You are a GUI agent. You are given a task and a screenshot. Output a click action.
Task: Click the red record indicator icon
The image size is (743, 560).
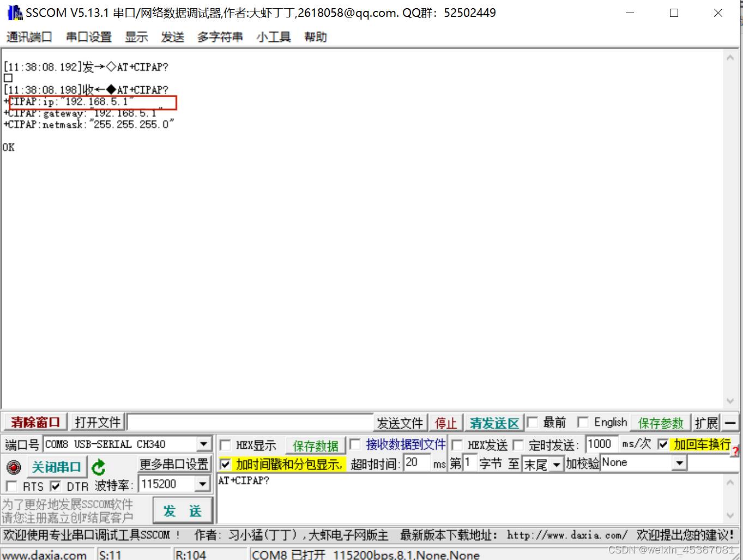tap(14, 467)
